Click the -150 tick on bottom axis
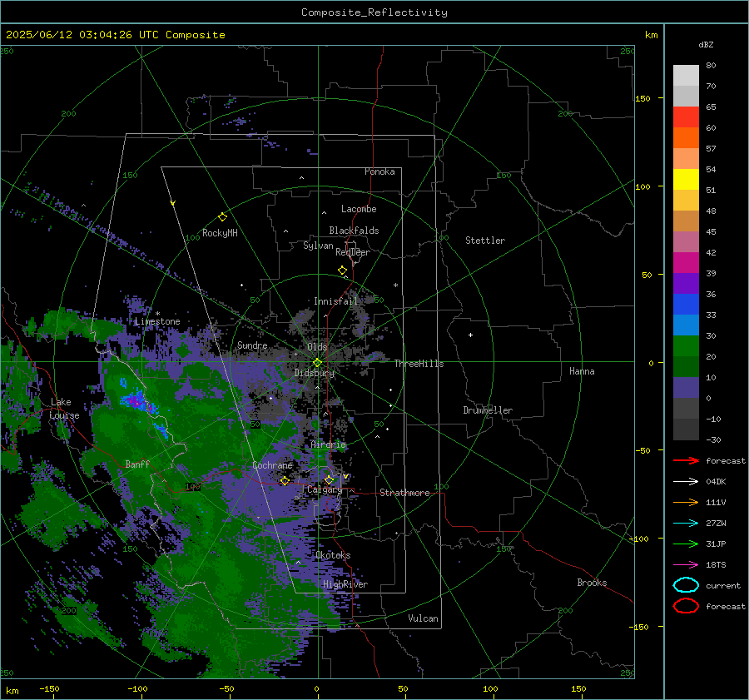The height and width of the screenshot is (700, 749). [49, 688]
